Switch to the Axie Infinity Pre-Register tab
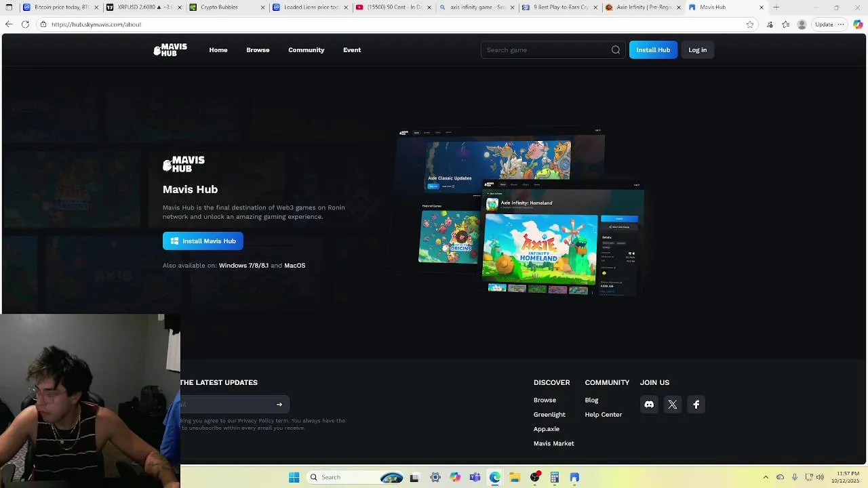 (644, 7)
